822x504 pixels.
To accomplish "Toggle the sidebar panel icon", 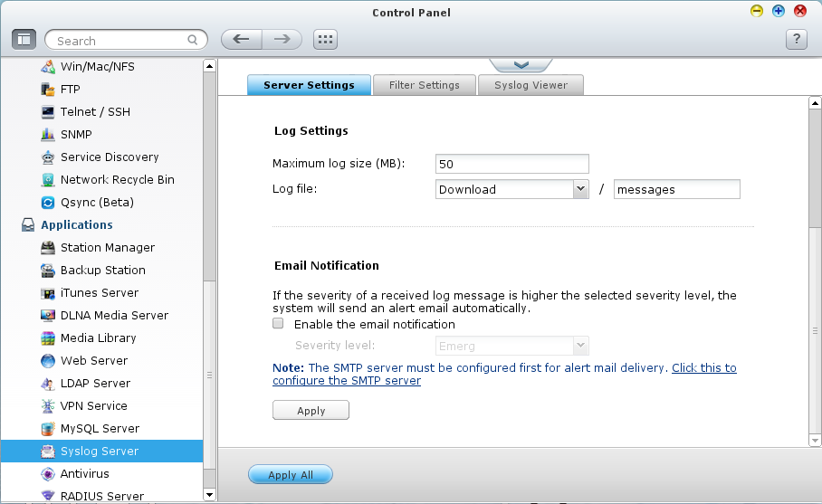I will 24,39.
